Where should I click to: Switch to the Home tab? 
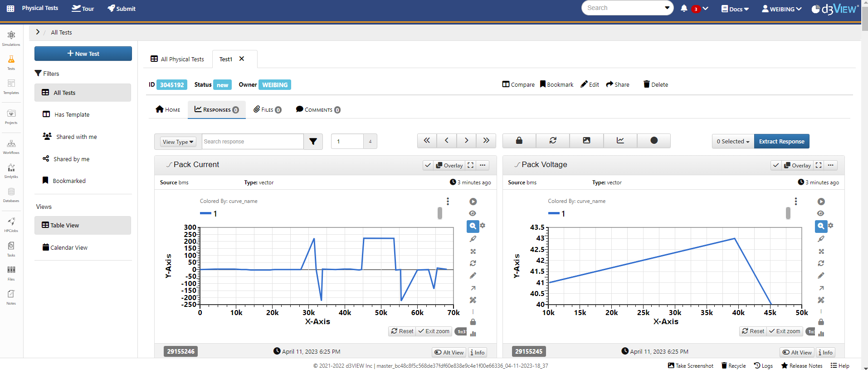168,109
